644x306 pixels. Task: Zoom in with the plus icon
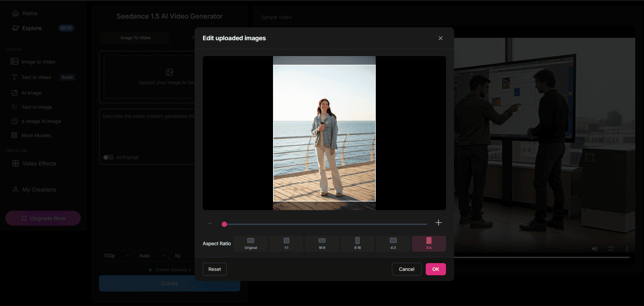(438, 223)
